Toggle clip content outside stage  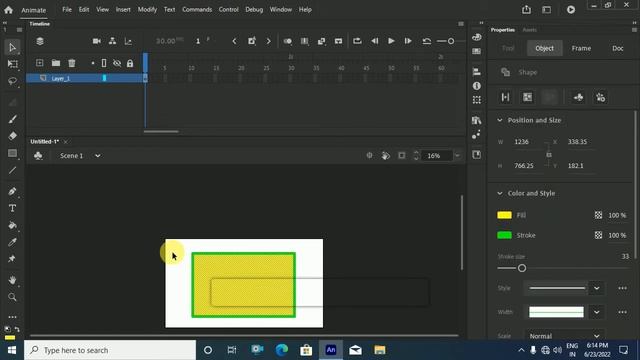[402, 156]
